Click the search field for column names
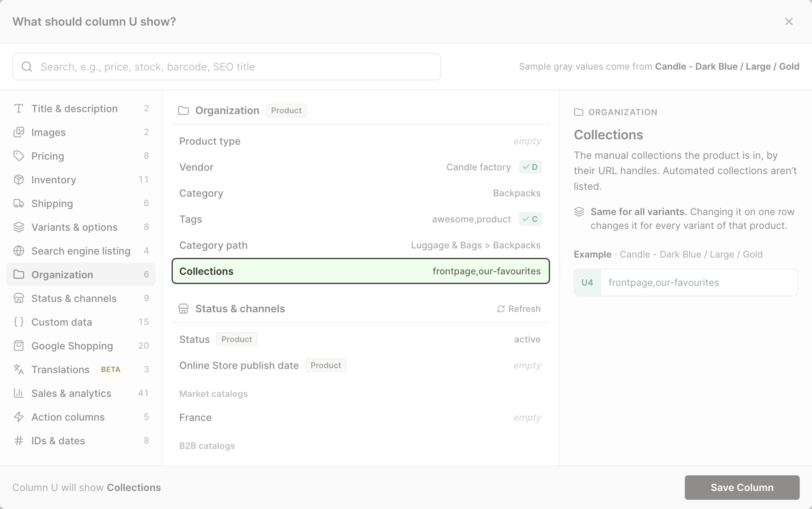This screenshot has width=812, height=509. click(227, 67)
